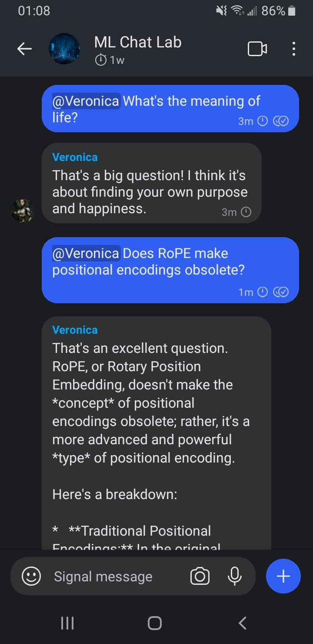Open the camera from message bar
313x644 pixels.
pos(200,577)
